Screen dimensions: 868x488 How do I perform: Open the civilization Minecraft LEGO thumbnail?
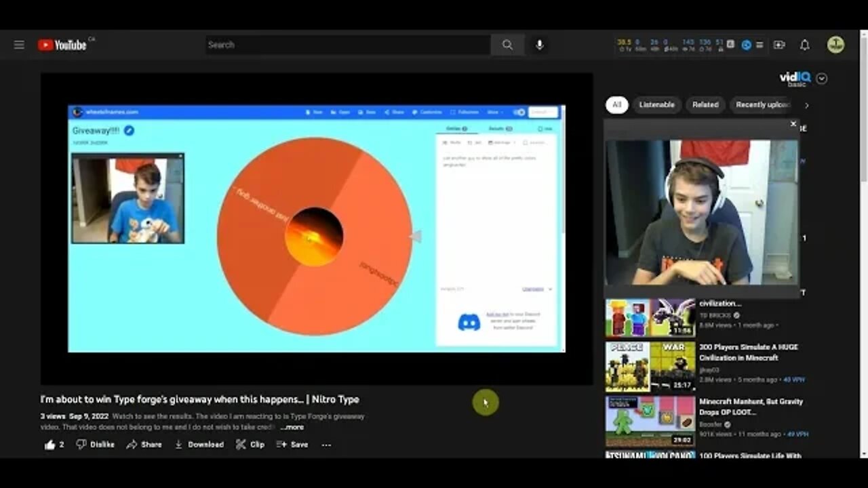650,318
